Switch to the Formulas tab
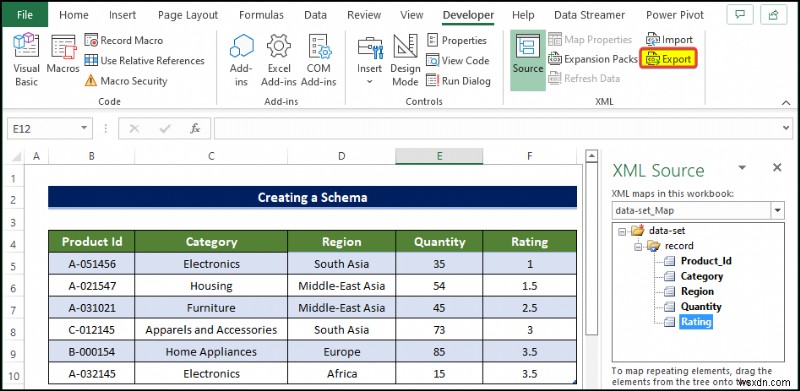This screenshot has height=391, width=800. click(261, 15)
